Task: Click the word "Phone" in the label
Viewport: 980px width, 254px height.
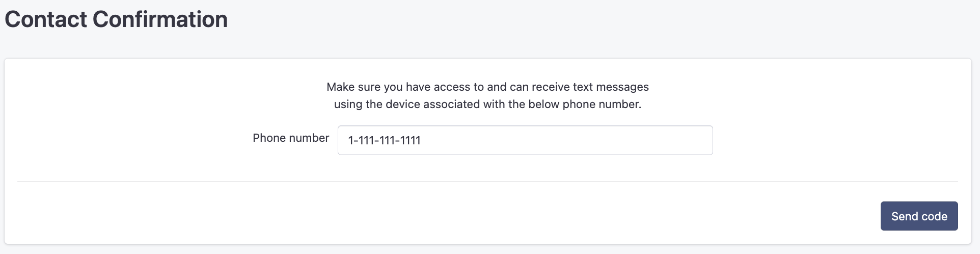Action: 269,138
